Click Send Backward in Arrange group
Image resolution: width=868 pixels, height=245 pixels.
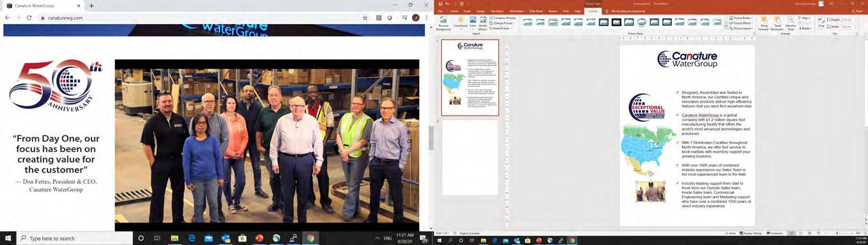(x=777, y=23)
